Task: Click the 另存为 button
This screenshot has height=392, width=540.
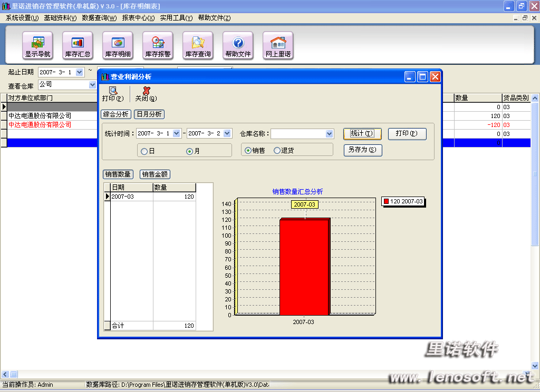Action: (362, 150)
